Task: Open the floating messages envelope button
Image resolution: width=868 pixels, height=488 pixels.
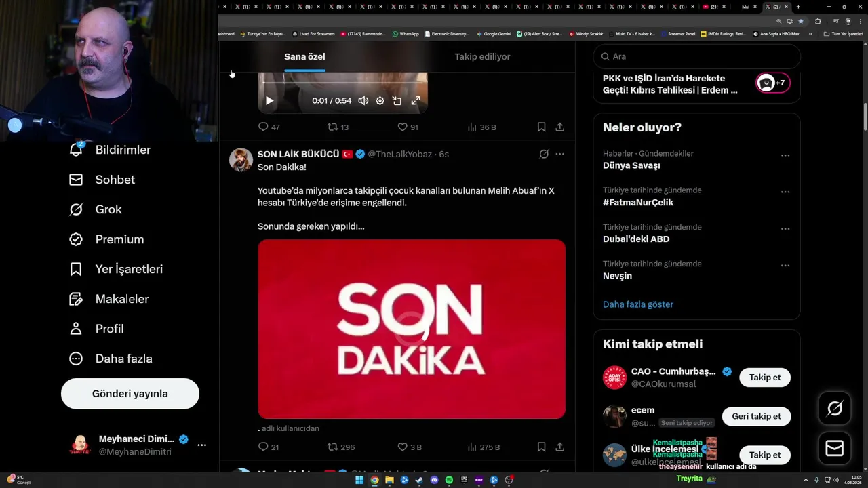Action: tap(835, 448)
